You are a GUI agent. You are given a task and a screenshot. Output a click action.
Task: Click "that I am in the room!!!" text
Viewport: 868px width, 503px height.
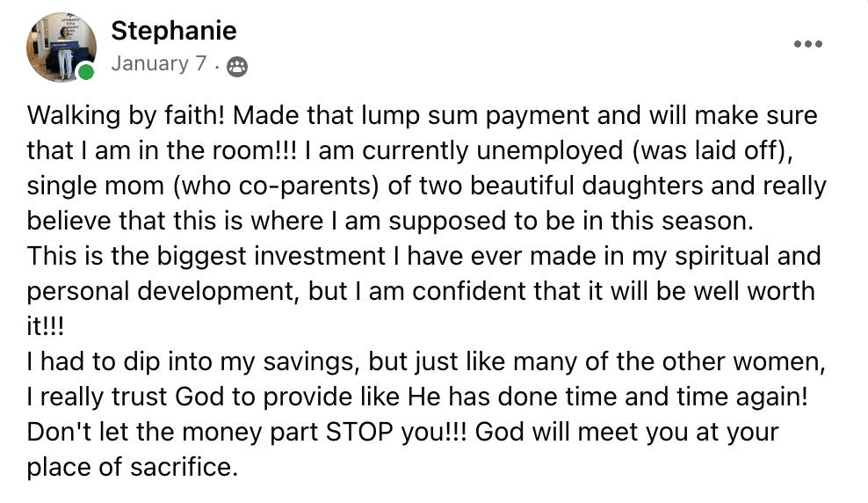tap(162, 151)
